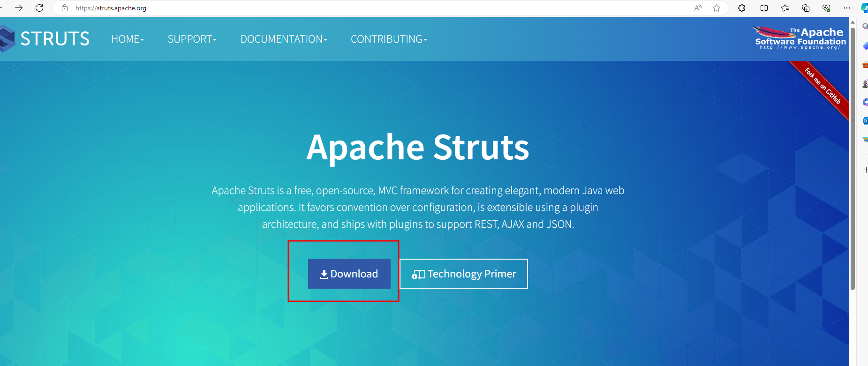
Task: Open Outlook icon in Edge sidebar
Action: point(864,121)
